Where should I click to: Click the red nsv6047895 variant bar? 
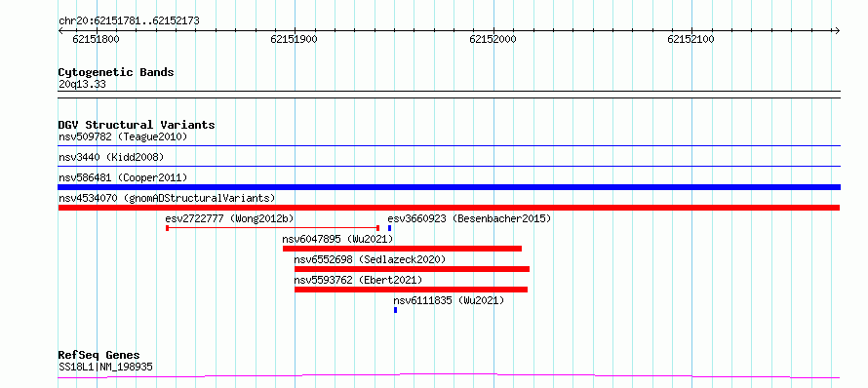(403, 249)
